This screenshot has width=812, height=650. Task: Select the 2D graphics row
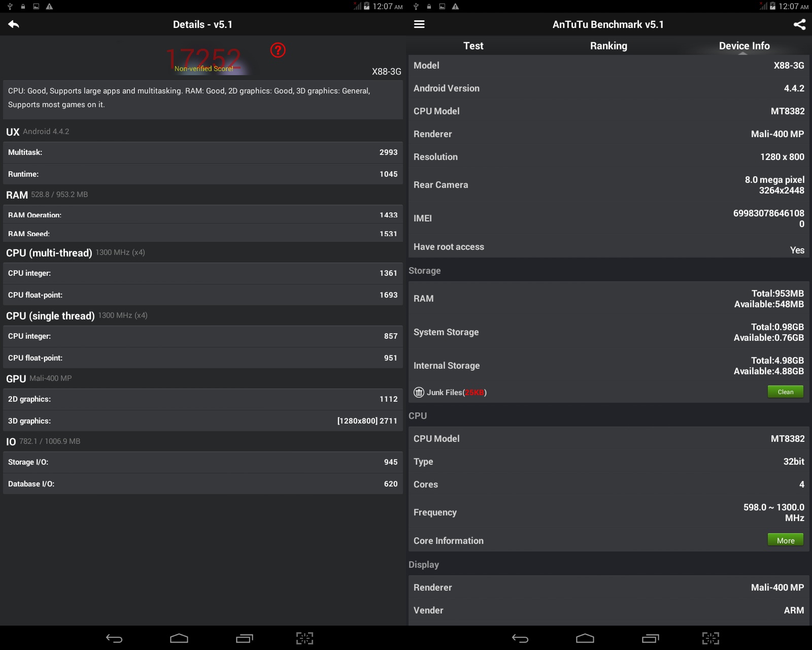pos(203,399)
